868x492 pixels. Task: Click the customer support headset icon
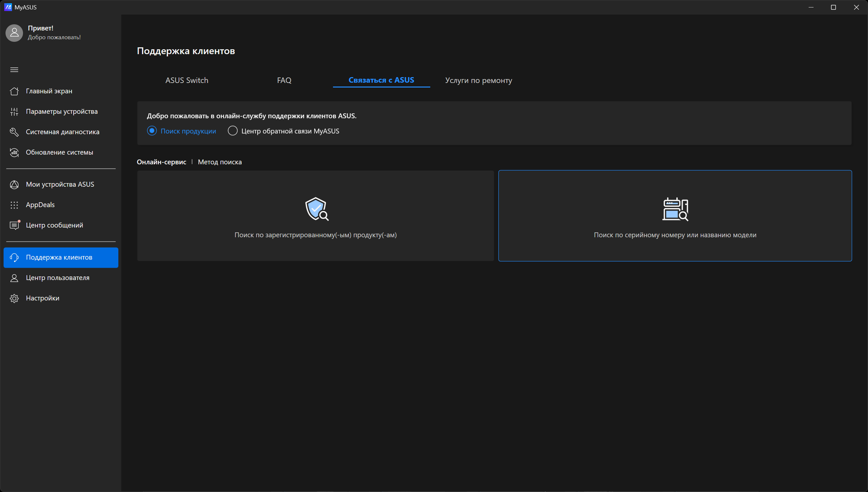[14, 257]
